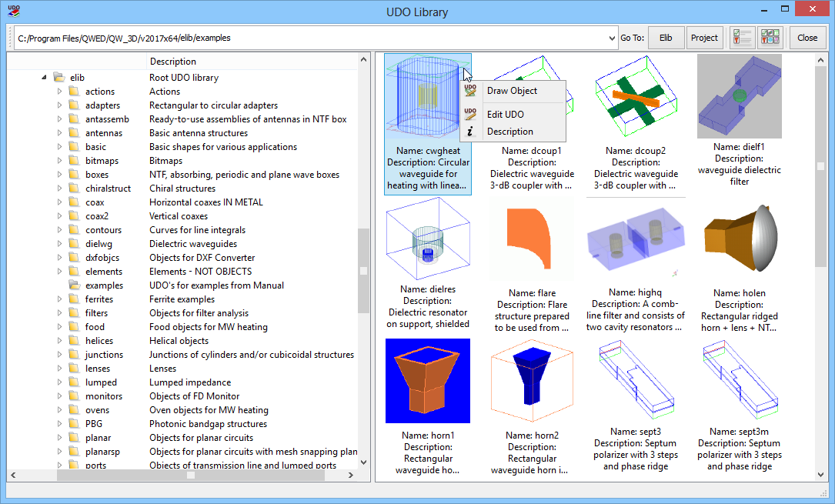The image size is (835, 504).
Task: Click the UDO Library title bar icon
Action: (14, 12)
